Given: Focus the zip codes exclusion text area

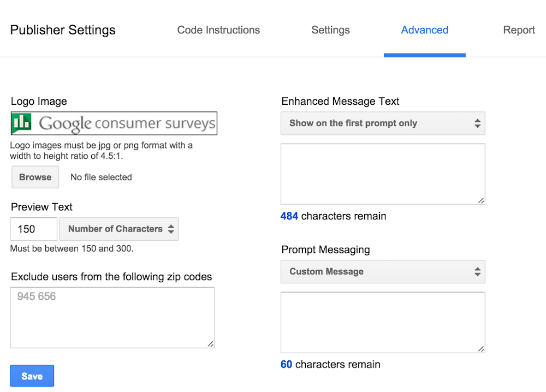Looking at the screenshot, I should click(x=112, y=318).
